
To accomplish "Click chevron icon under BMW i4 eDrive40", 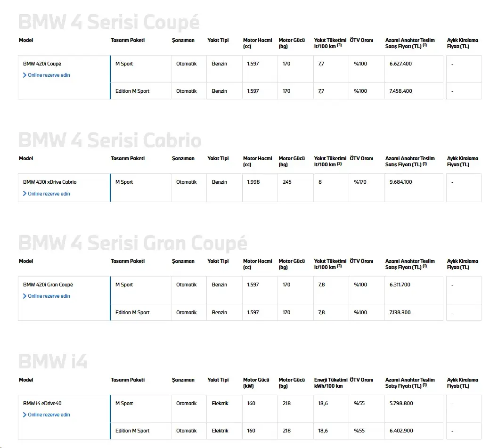I will point(24,415).
